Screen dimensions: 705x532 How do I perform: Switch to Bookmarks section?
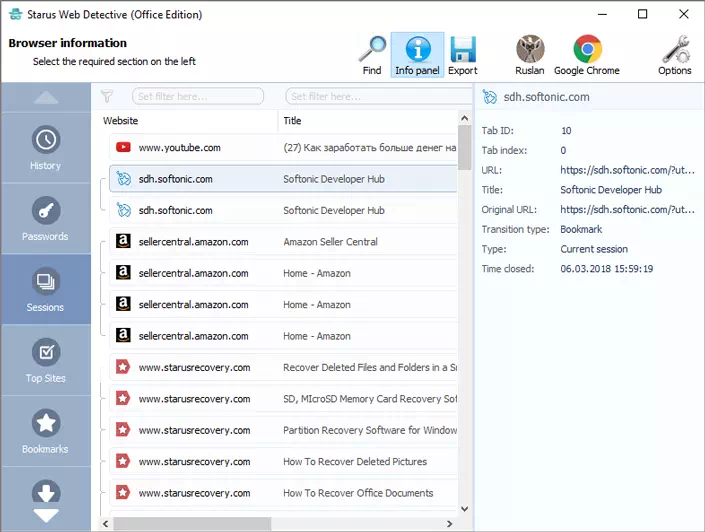[46, 431]
